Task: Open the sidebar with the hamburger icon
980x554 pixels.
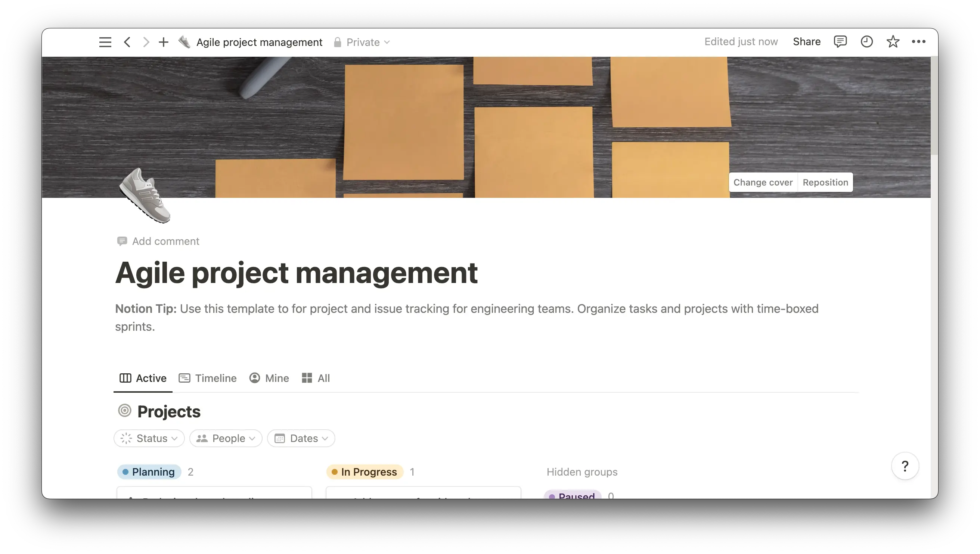Action: pyautogui.click(x=105, y=42)
